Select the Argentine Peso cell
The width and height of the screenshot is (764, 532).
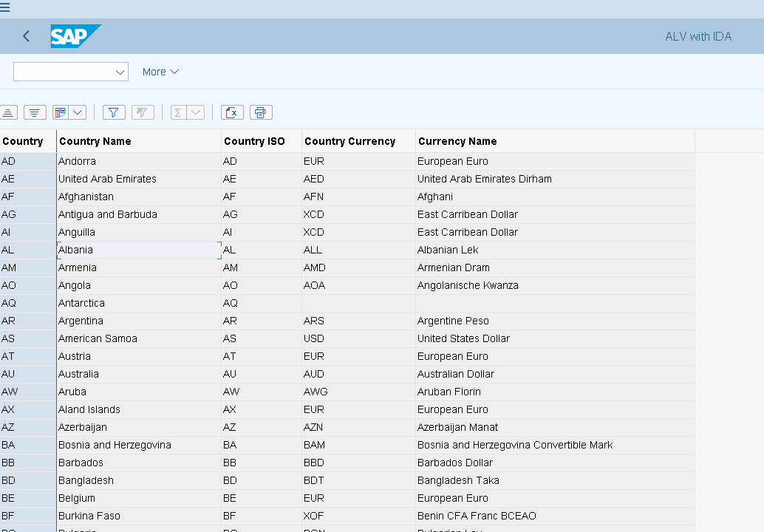pos(556,321)
